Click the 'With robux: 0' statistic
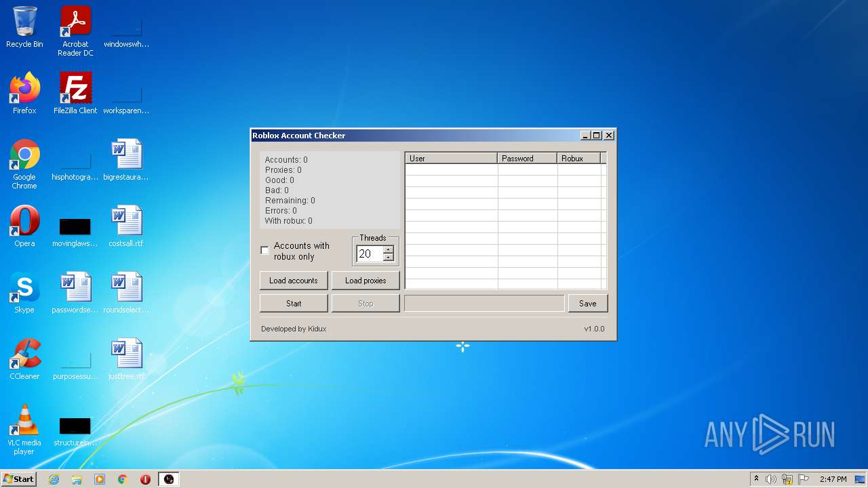This screenshot has height=488, width=868. pos(289,221)
